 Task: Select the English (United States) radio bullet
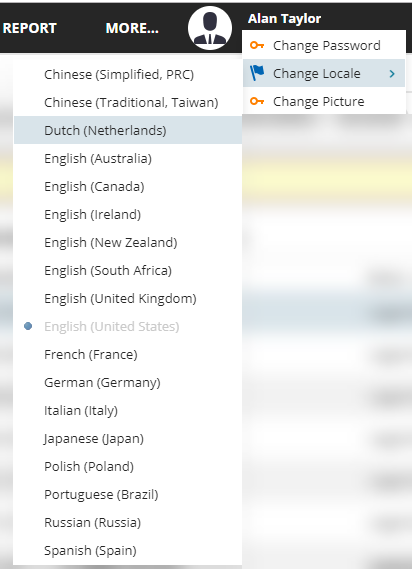coord(28,326)
